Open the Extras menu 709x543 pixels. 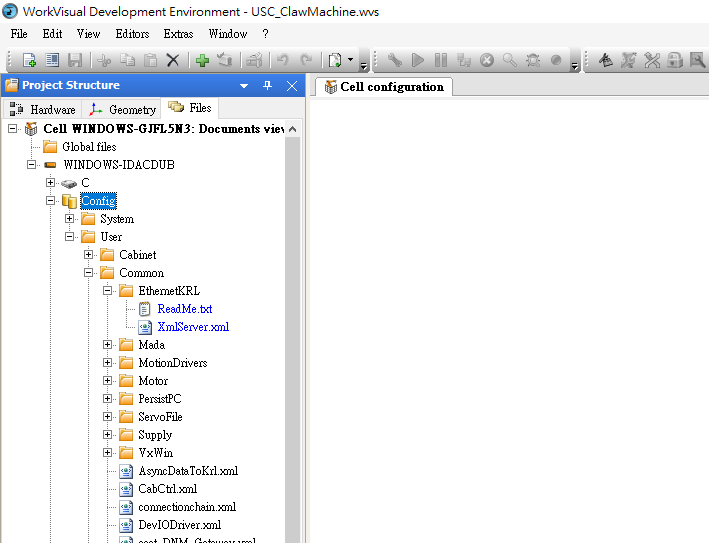click(178, 34)
